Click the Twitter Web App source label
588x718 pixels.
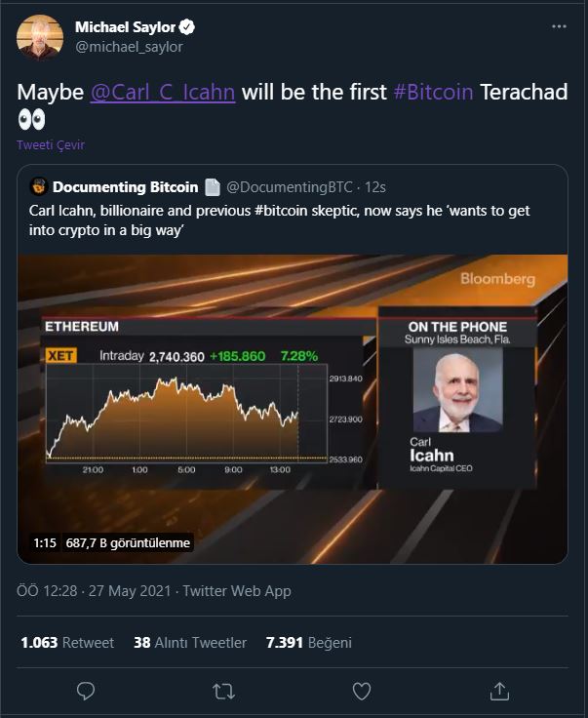pos(237,591)
